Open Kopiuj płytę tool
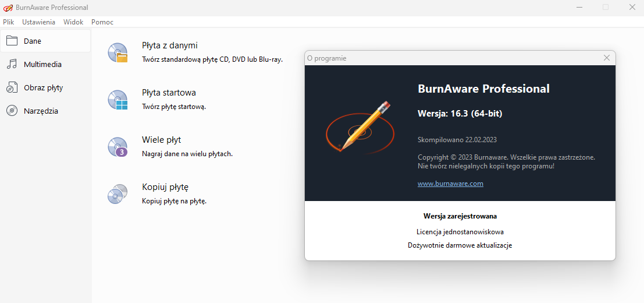This screenshot has width=644, height=303. pos(165,187)
